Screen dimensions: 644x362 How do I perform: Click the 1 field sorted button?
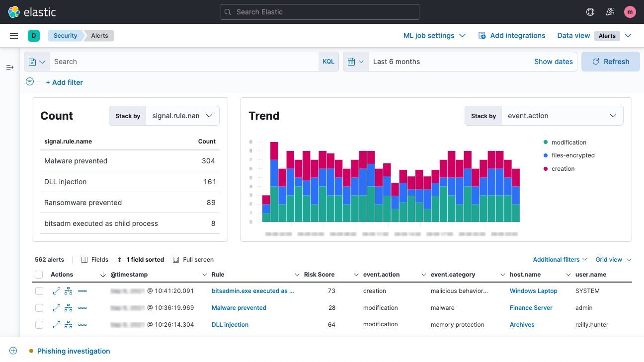pyautogui.click(x=141, y=260)
